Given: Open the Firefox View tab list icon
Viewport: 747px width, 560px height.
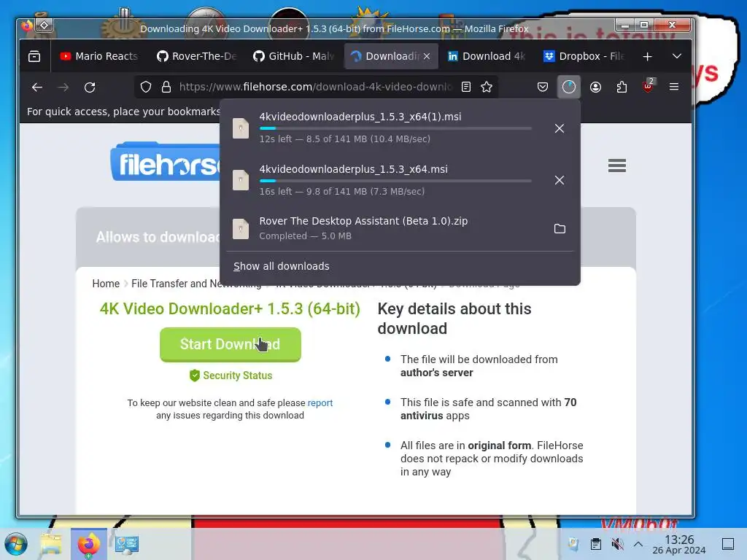Looking at the screenshot, I should [x=34, y=56].
